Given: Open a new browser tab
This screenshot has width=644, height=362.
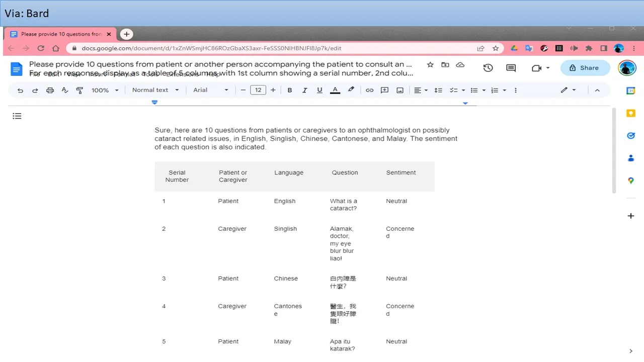Looking at the screenshot, I should pyautogui.click(x=127, y=34).
